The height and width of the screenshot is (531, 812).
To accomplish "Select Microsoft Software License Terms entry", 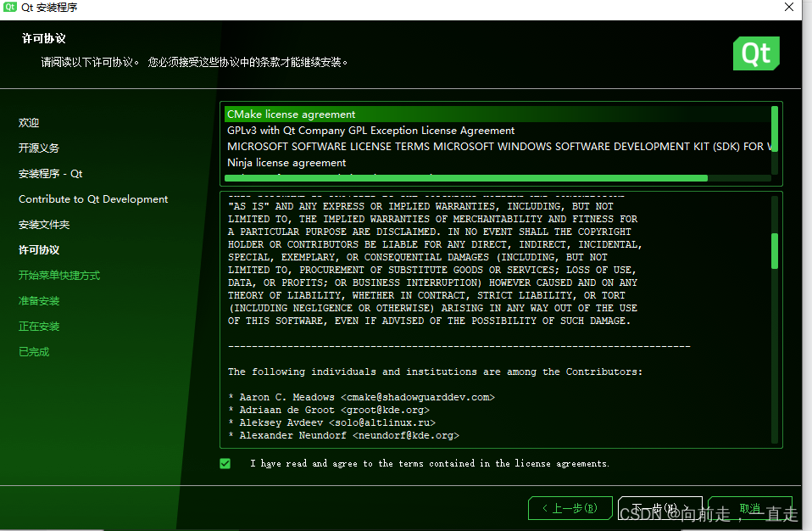I will [499, 147].
